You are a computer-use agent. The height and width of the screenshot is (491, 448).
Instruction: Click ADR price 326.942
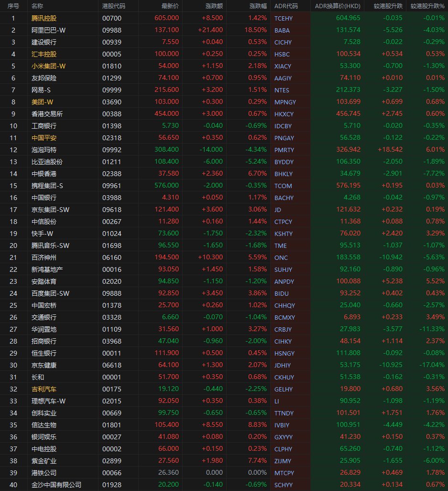coord(348,149)
